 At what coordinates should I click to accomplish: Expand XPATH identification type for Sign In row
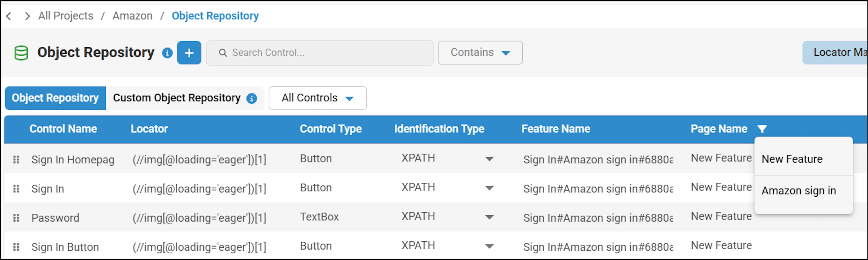click(x=489, y=188)
